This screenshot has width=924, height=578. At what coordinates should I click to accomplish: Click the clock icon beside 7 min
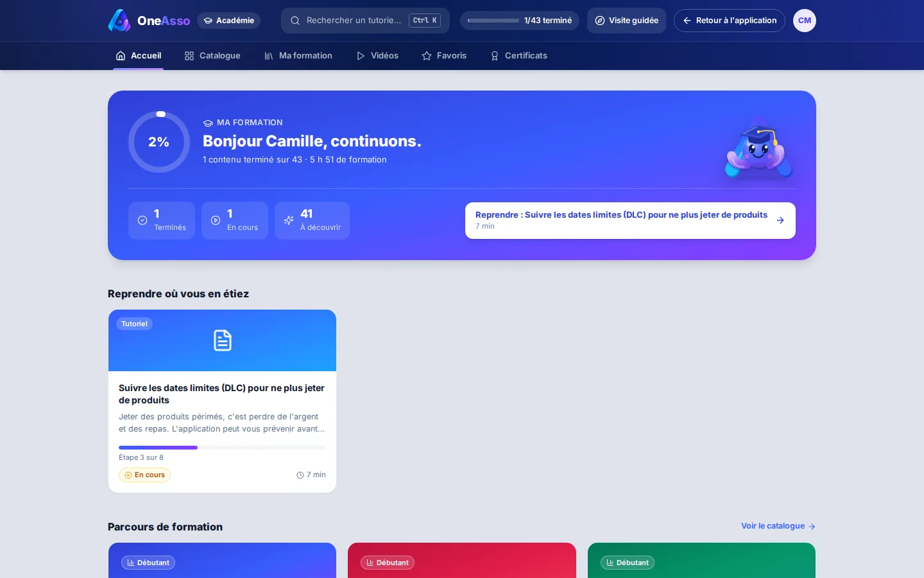coord(300,475)
